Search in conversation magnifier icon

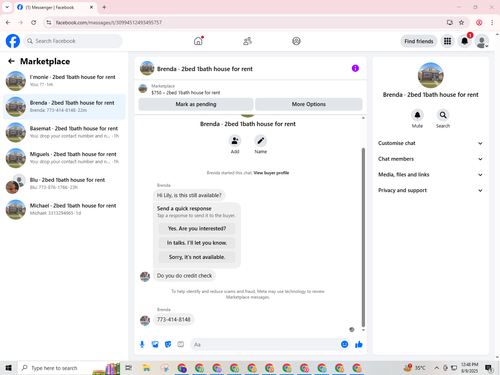tap(443, 115)
